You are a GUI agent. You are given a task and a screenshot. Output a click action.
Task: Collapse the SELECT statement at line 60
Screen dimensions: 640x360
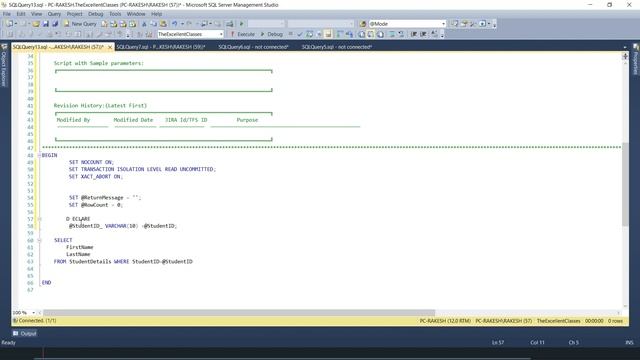point(39,240)
